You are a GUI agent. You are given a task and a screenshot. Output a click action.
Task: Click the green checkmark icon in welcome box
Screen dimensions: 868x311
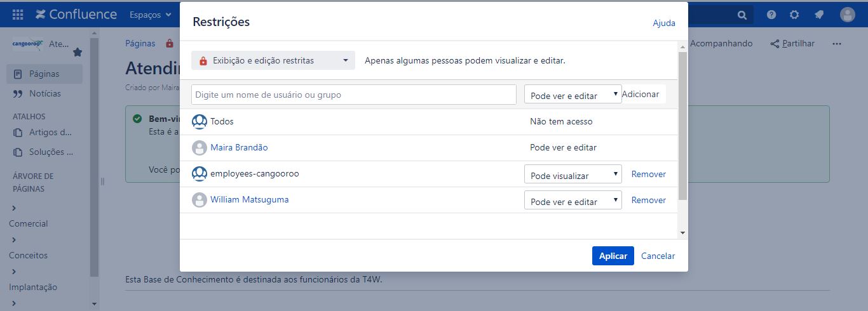pyautogui.click(x=137, y=119)
